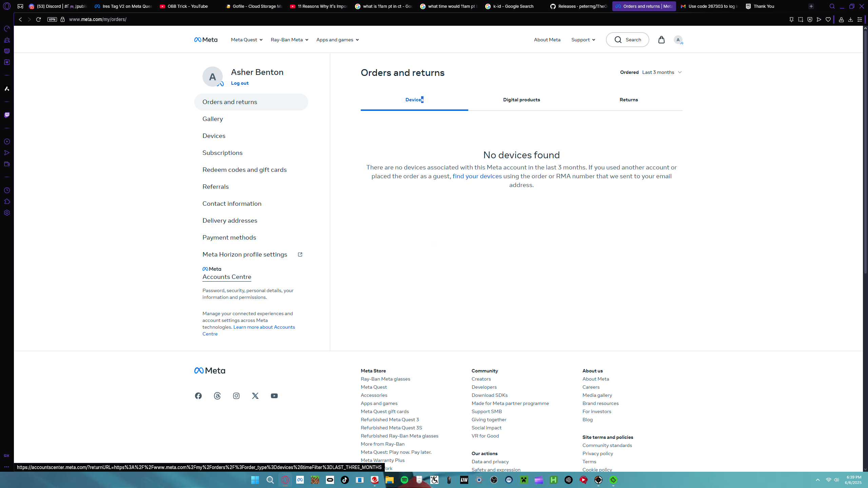Open the sidebar Settings gear icon
Viewport: 868px width, 488px height.
click(7, 213)
